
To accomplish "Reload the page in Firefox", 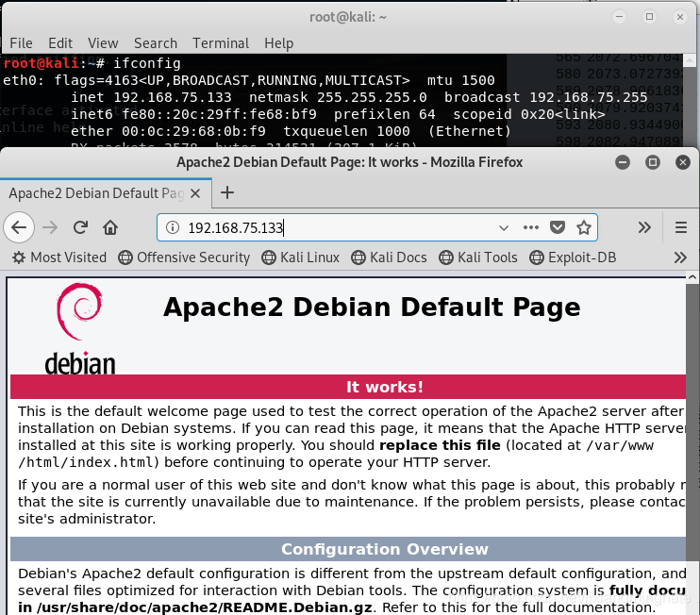I will (x=80, y=227).
